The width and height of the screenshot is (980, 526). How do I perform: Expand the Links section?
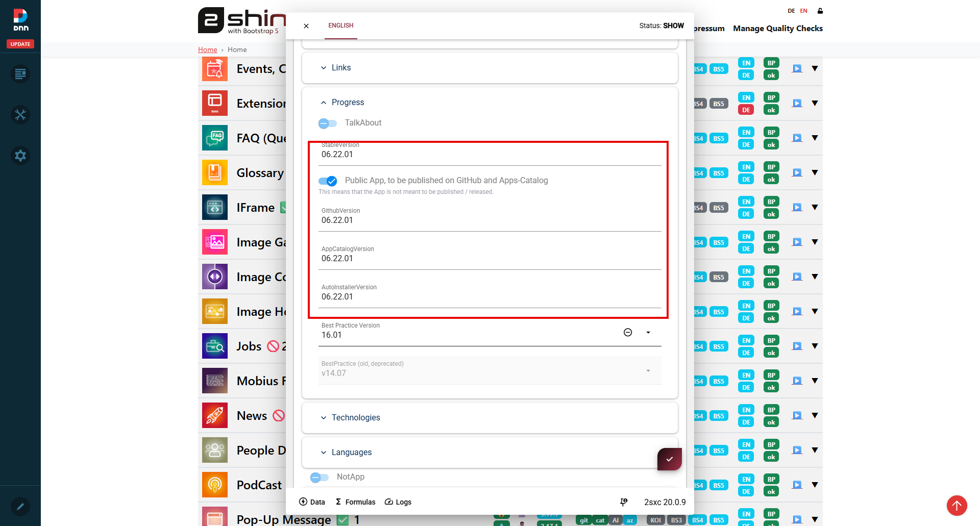[x=341, y=68]
